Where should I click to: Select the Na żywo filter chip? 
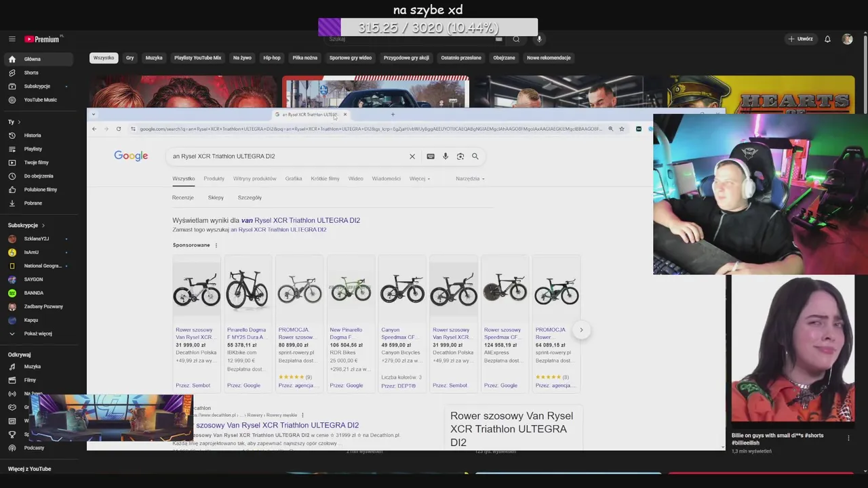tap(242, 58)
